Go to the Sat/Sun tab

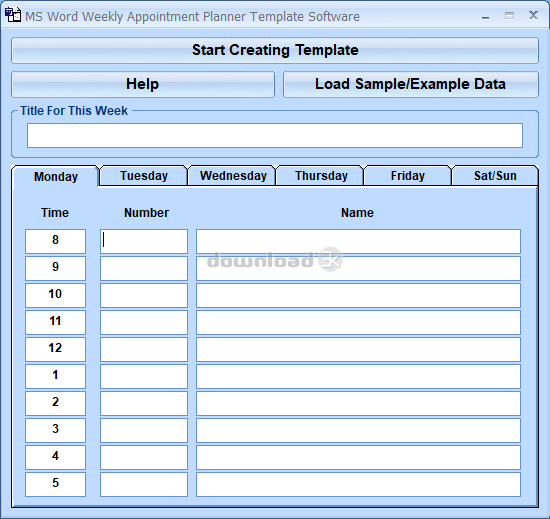coord(495,175)
